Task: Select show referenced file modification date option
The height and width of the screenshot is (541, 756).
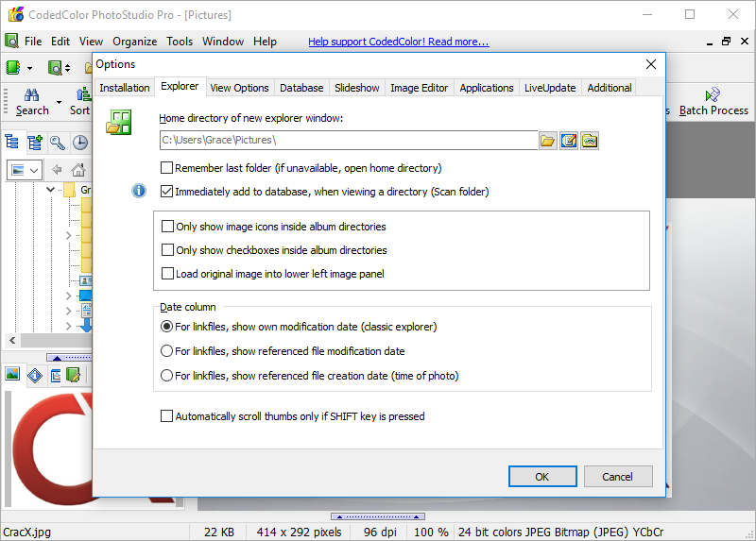Action: [166, 351]
